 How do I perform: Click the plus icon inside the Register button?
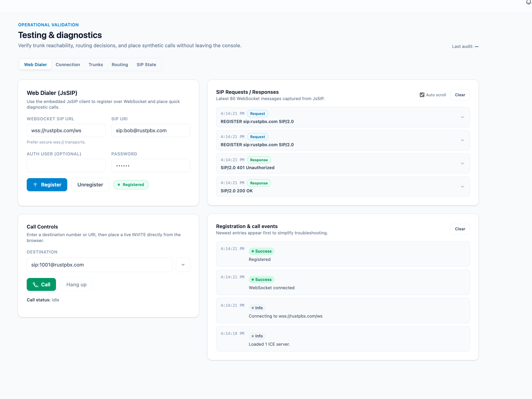[x=35, y=184]
